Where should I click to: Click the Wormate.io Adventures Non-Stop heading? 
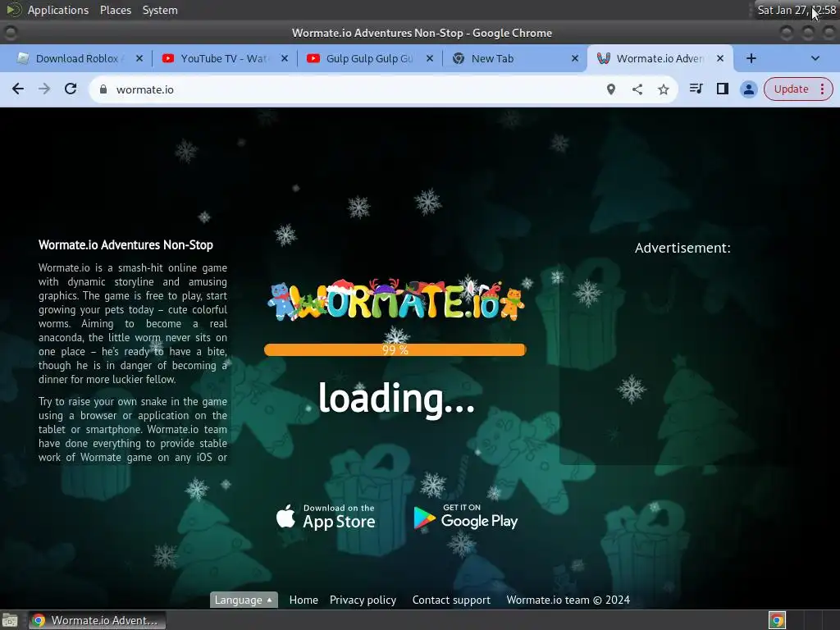[126, 244]
